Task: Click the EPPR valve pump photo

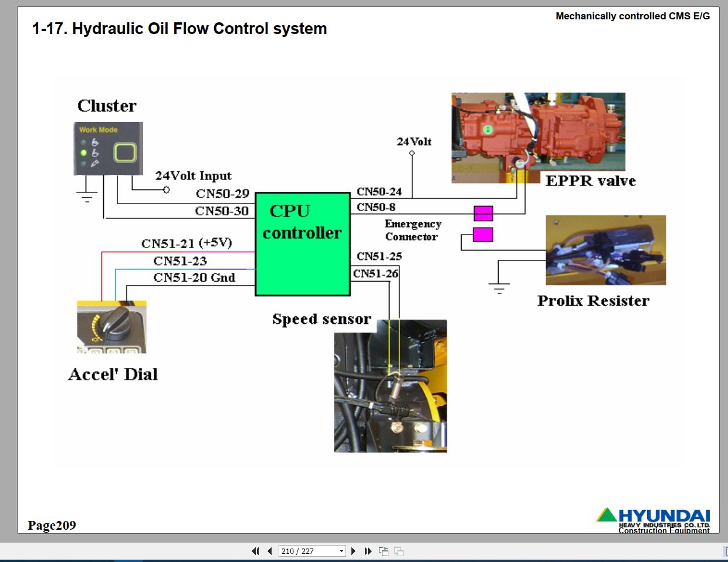Action: pos(538,137)
